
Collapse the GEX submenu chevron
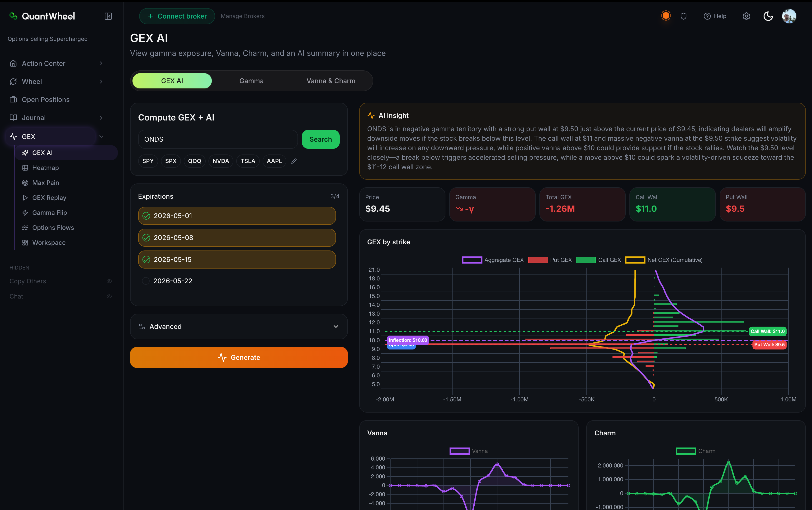pos(101,137)
